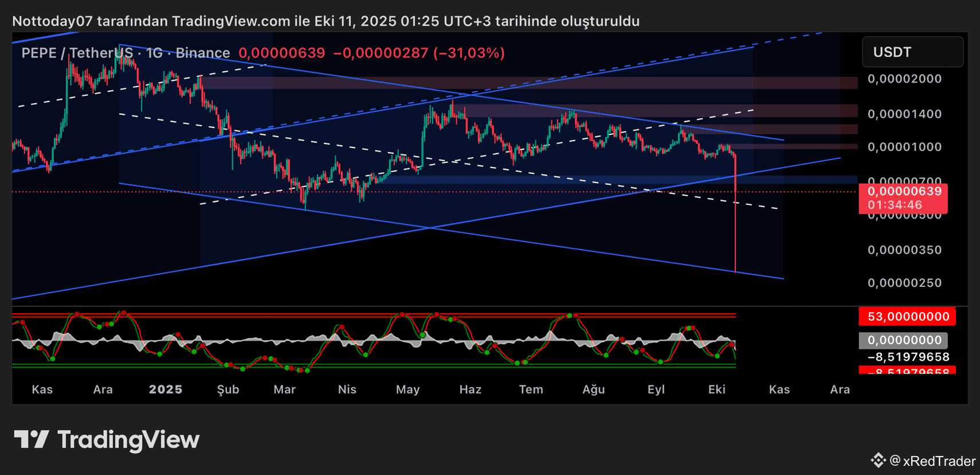The image size is (980, 475).
Task: Click the Mar month label
Action: click(x=285, y=390)
